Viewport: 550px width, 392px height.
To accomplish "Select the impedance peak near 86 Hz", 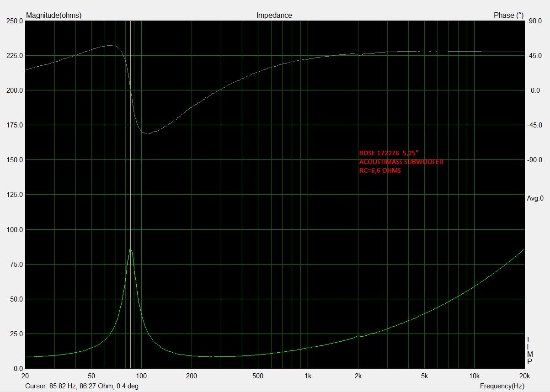I will 131,250.
